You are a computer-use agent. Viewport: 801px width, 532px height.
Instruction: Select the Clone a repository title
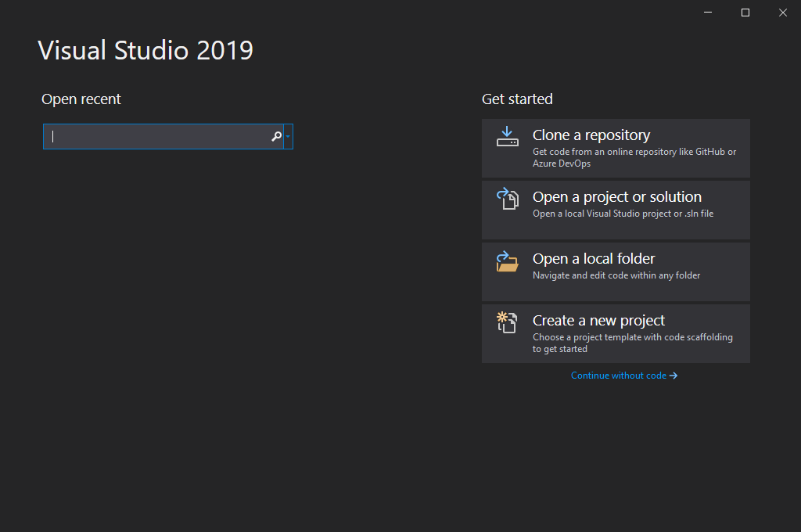tap(591, 135)
